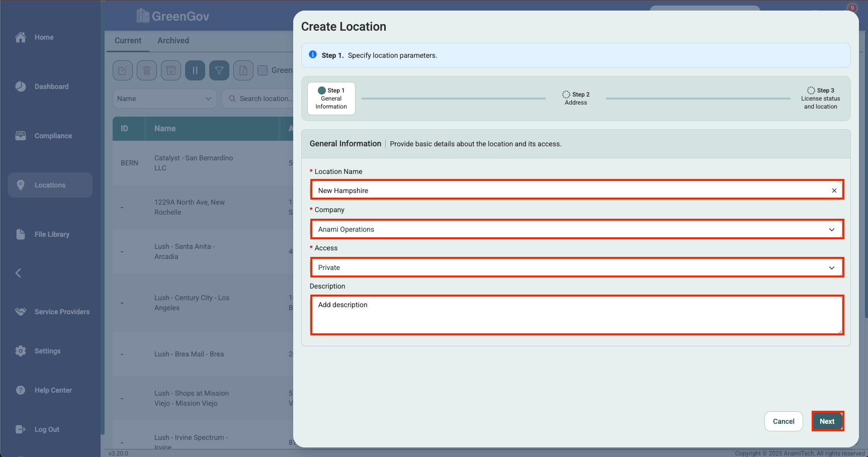Click the edit location pencil icon
Screen dimensions: 868x457
pyautogui.click(x=123, y=70)
